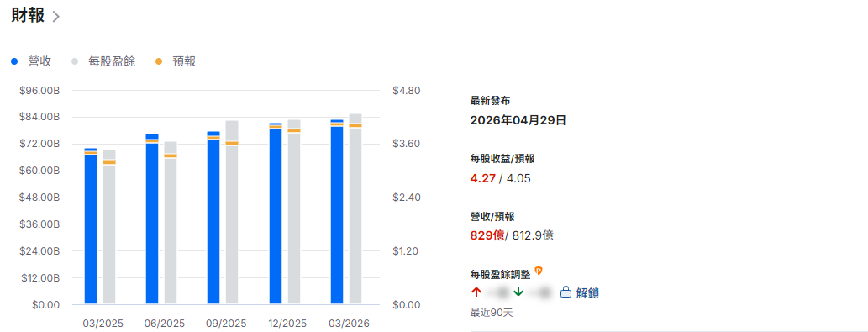The height and width of the screenshot is (332, 868).
Task: Click the $72.00B axis value
Action: point(39,144)
